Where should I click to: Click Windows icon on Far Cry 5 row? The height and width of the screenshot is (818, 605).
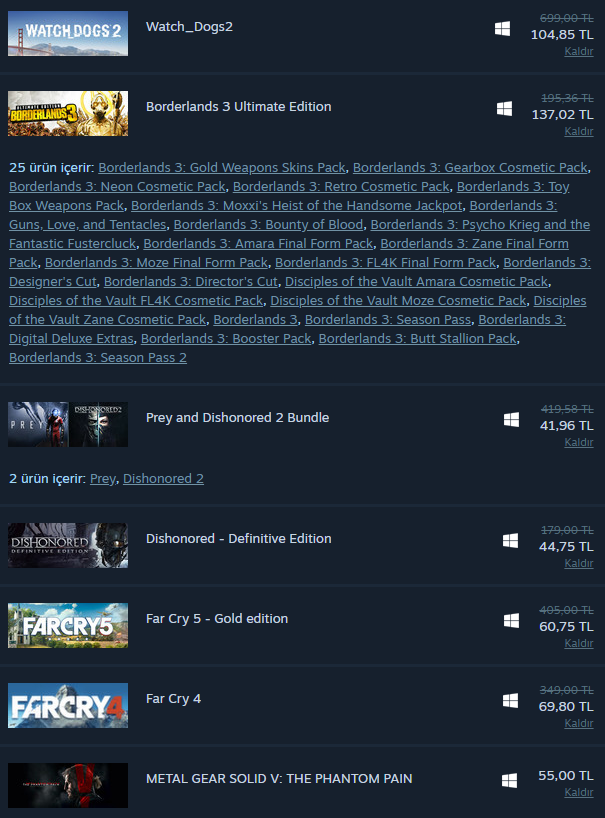(x=511, y=620)
